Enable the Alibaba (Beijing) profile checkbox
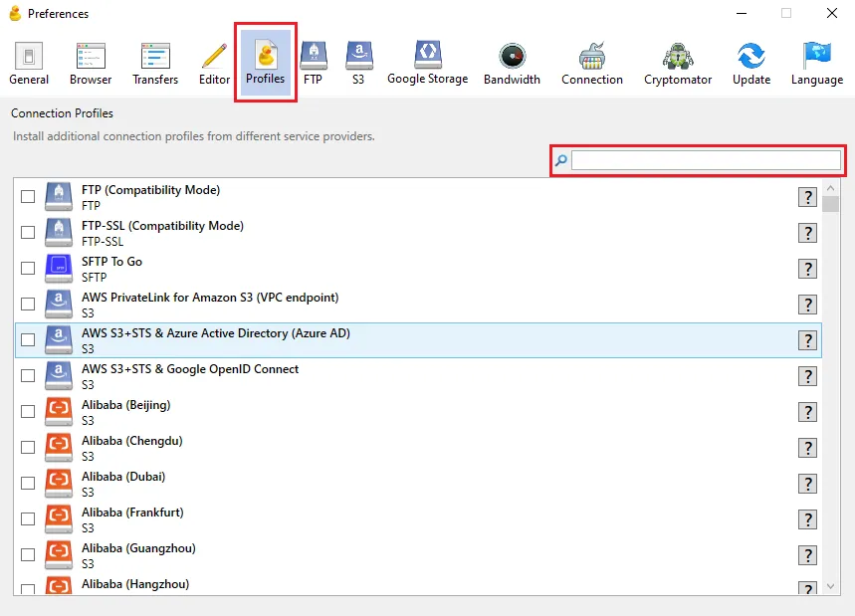This screenshot has height=616, width=855. pyautogui.click(x=28, y=412)
